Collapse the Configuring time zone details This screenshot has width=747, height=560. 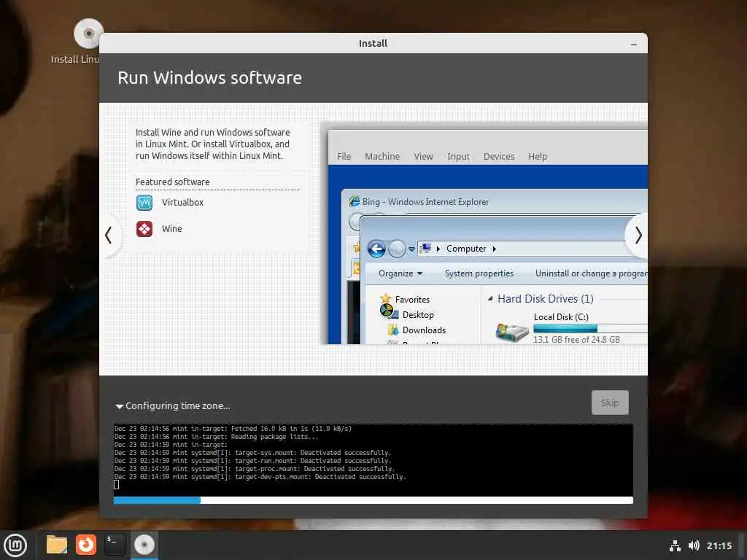click(x=120, y=406)
